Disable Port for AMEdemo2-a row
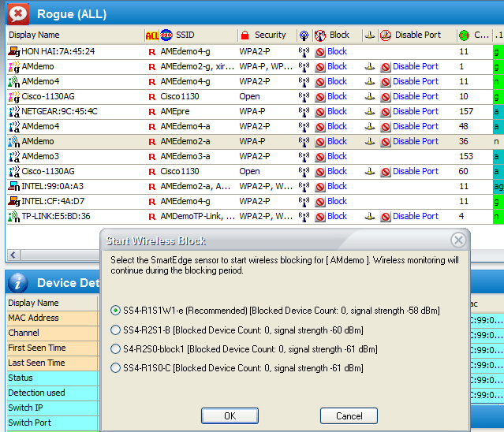 pos(416,141)
